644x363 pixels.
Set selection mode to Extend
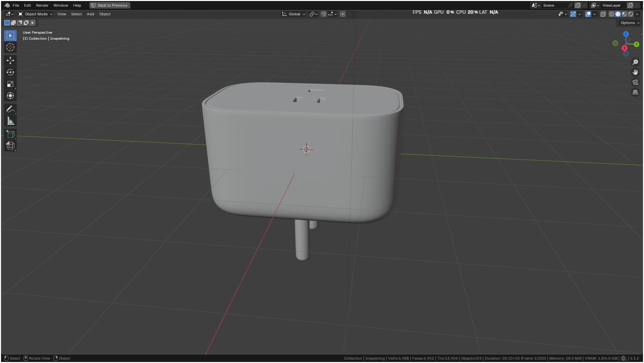(13, 23)
